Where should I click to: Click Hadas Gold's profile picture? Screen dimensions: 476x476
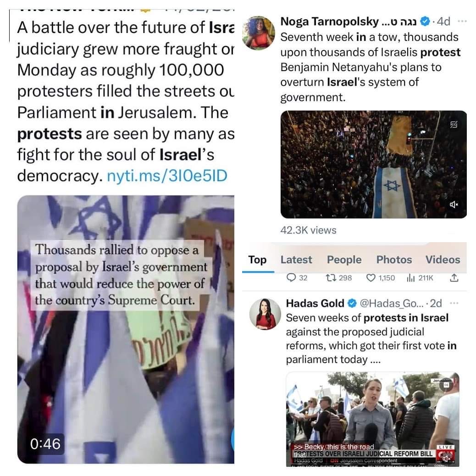point(265,314)
